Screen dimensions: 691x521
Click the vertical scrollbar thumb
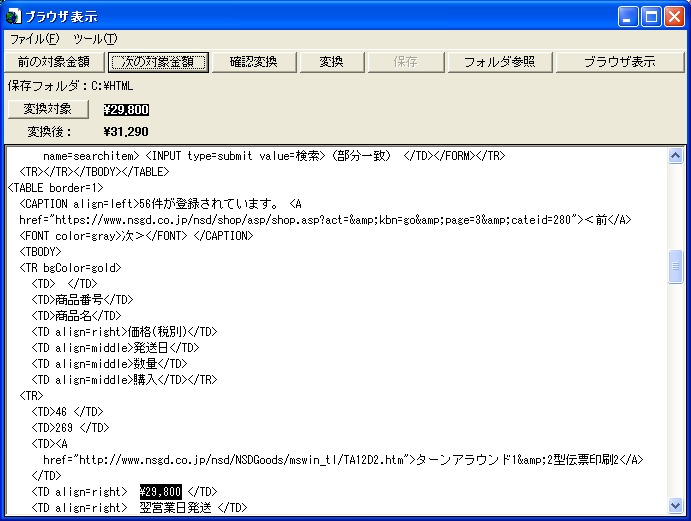[675, 266]
